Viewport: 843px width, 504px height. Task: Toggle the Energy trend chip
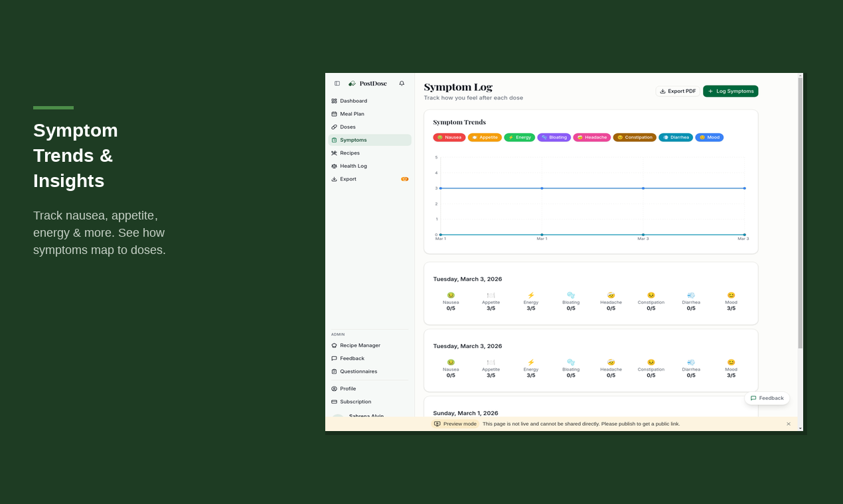point(520,137)
